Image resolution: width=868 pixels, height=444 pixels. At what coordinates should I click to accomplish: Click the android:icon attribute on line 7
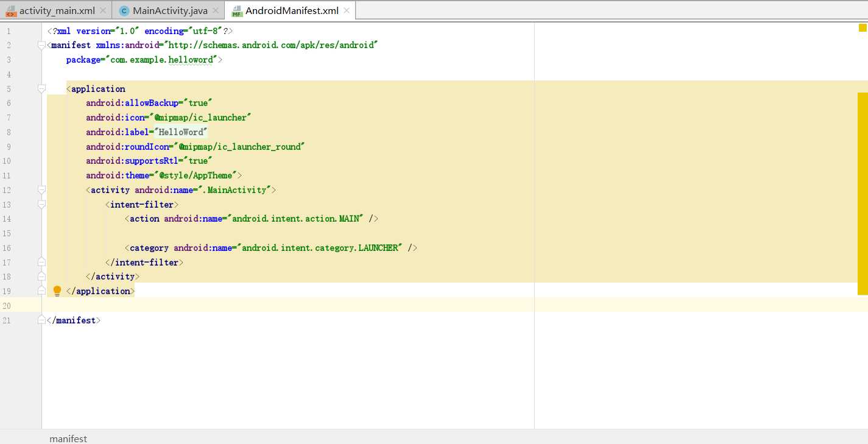pyautogui.click(x=115, y=118)
